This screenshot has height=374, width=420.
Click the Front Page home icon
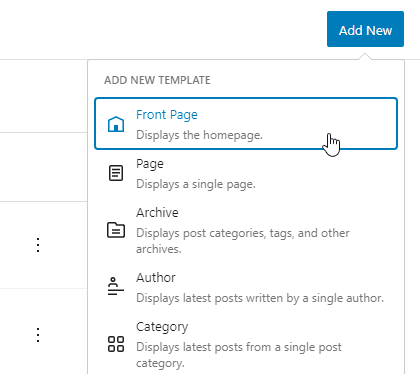tap(116, 124)
